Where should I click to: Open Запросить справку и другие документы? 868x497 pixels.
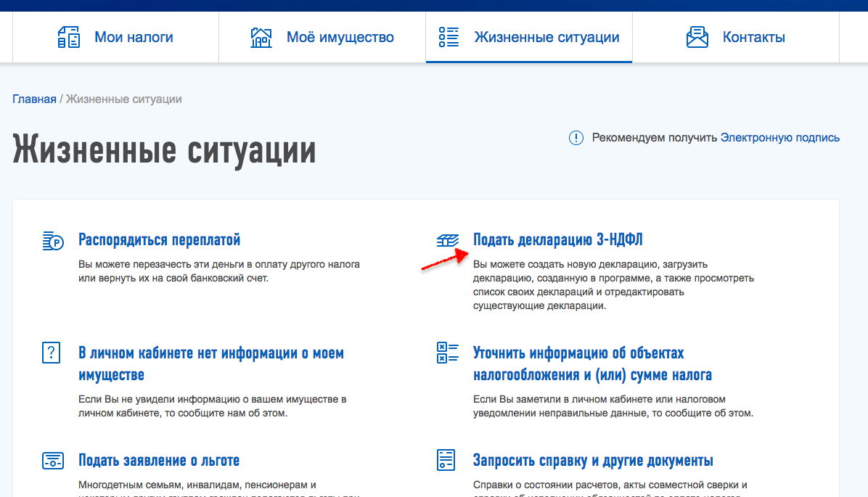click(592, 460)
